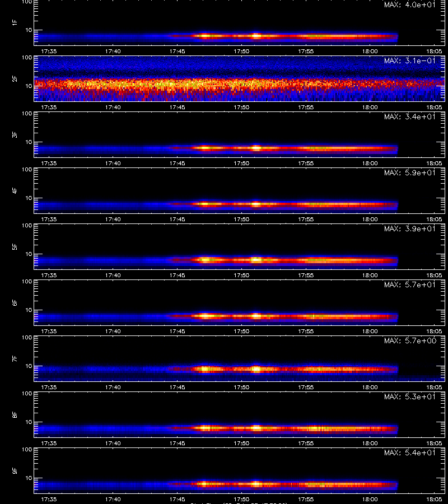Click the 100 y-axis label of panel 4F
Image resolution: width=448 pixels, height=504 pixels.
(x=27, y=169)
